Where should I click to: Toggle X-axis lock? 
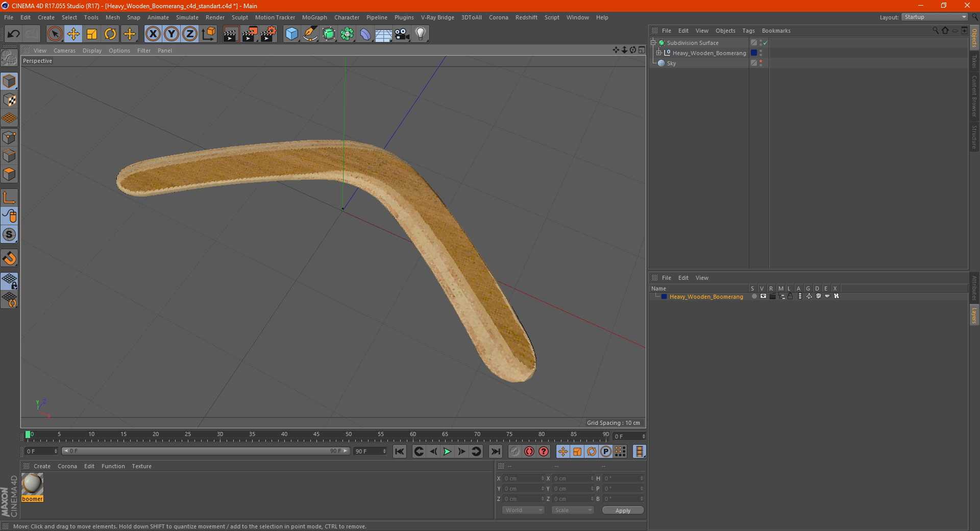(x=153, y=34)
